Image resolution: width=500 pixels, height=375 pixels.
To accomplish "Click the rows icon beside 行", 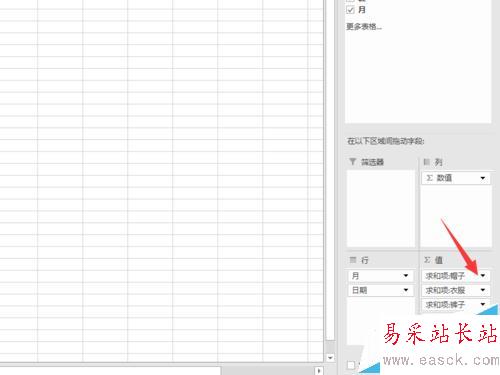I will point(353,260).
